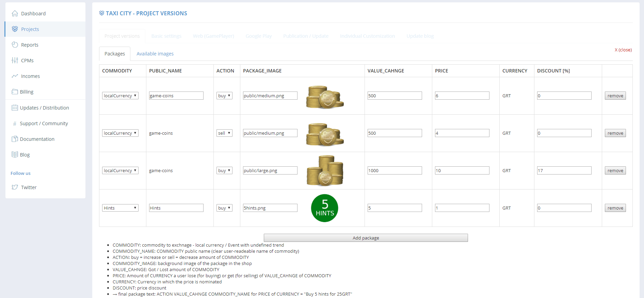Click the Dashboard home icon
The image size is (644, 298).
(x=15, y=14)
